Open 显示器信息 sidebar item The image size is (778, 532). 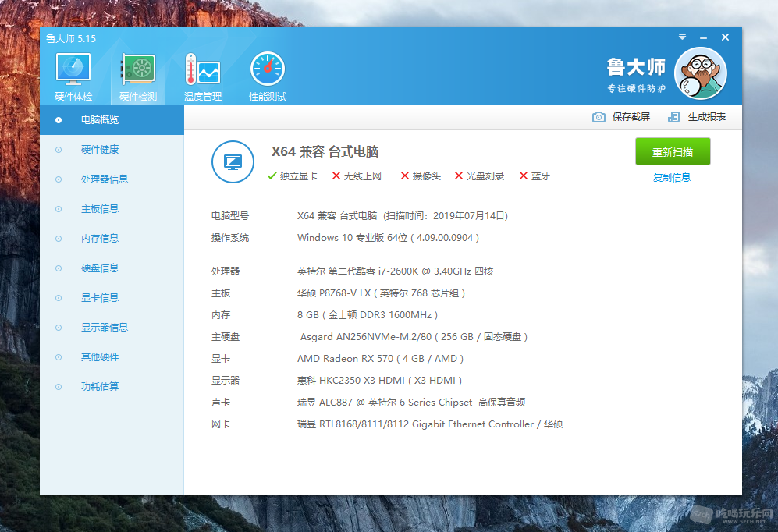click(112, 328)
